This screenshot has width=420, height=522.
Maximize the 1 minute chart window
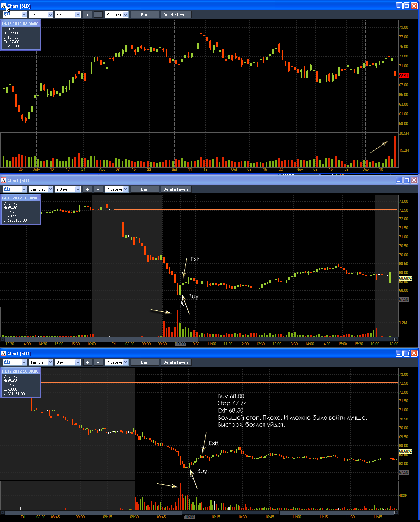407,353
